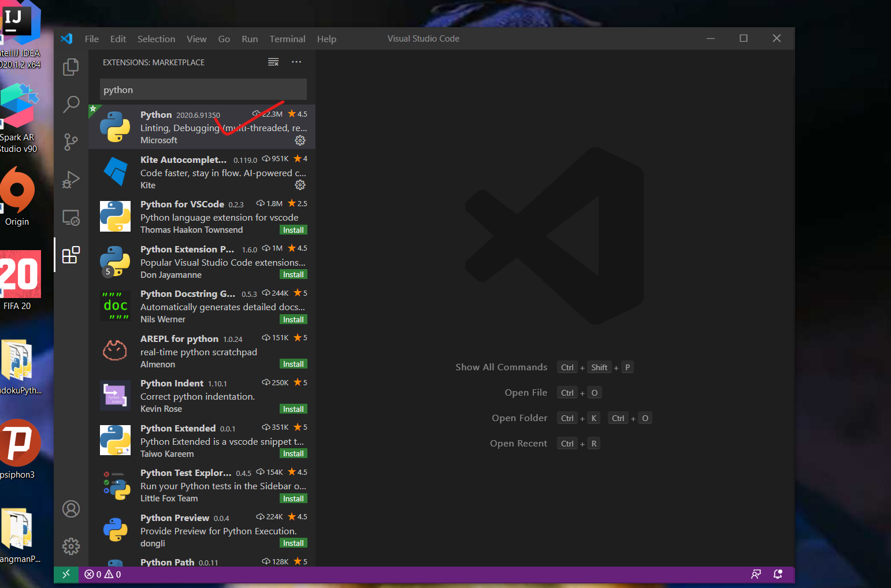This screenshot has height=588, width=891.
Task: Click the Python Test Explorer logo
Action: point(116,485)
